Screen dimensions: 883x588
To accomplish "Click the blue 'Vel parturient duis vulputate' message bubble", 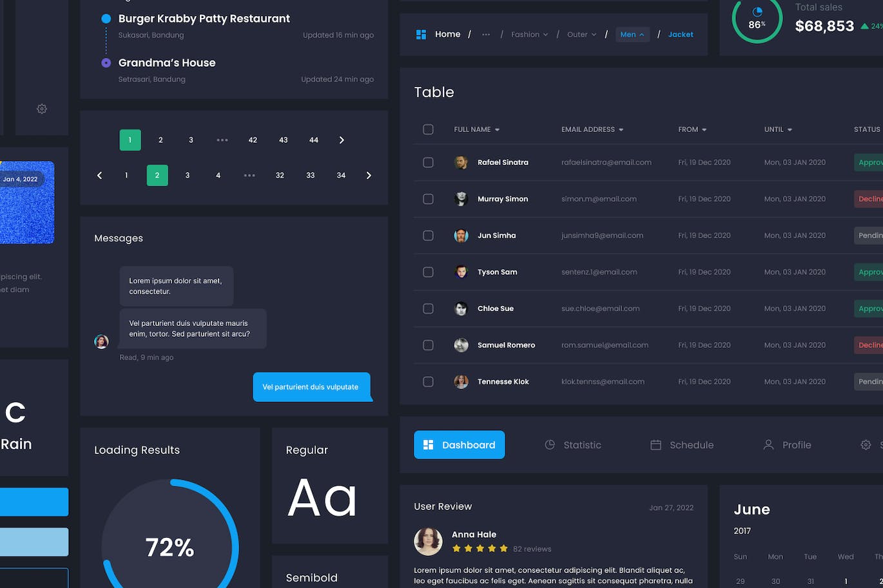I will 311,387.
